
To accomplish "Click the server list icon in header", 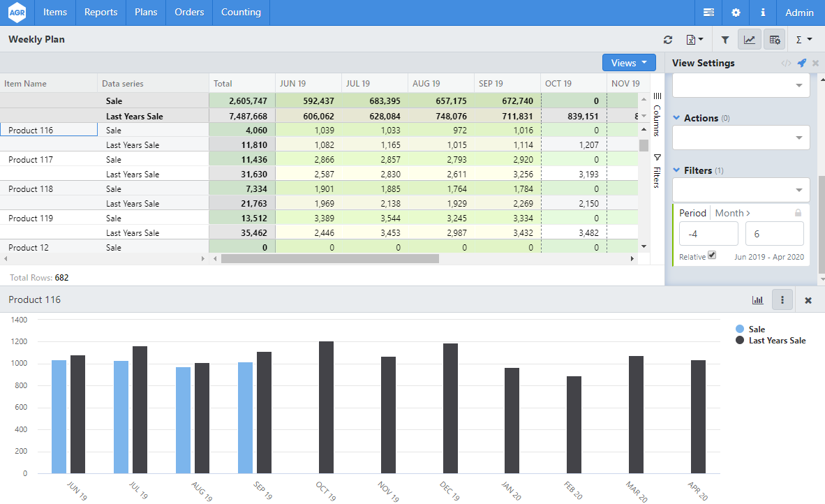I will click(708, 13).
